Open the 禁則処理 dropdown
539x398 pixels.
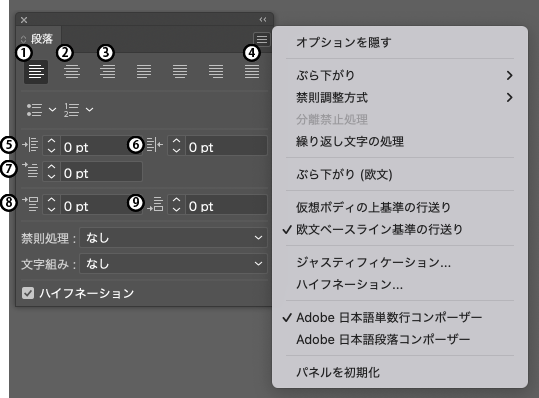click(x=174, y=237)
